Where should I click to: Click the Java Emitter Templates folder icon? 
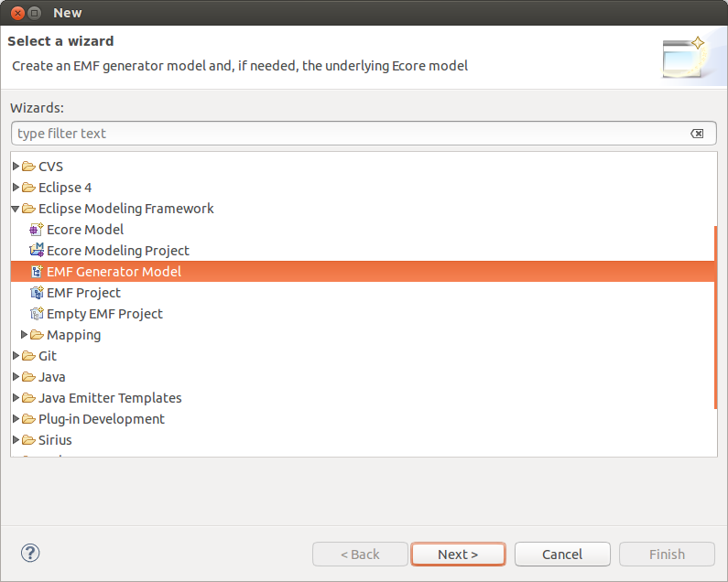tap(28, 398)
